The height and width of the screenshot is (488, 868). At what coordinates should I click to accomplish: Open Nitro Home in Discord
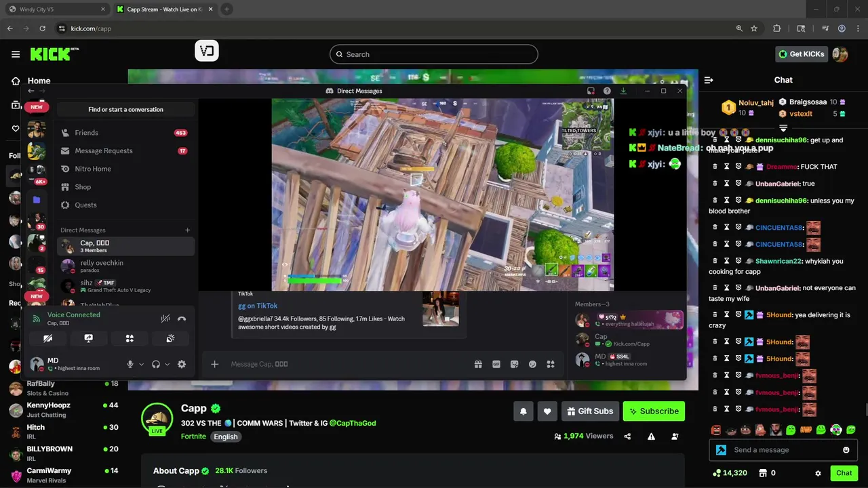pos(125,169)
